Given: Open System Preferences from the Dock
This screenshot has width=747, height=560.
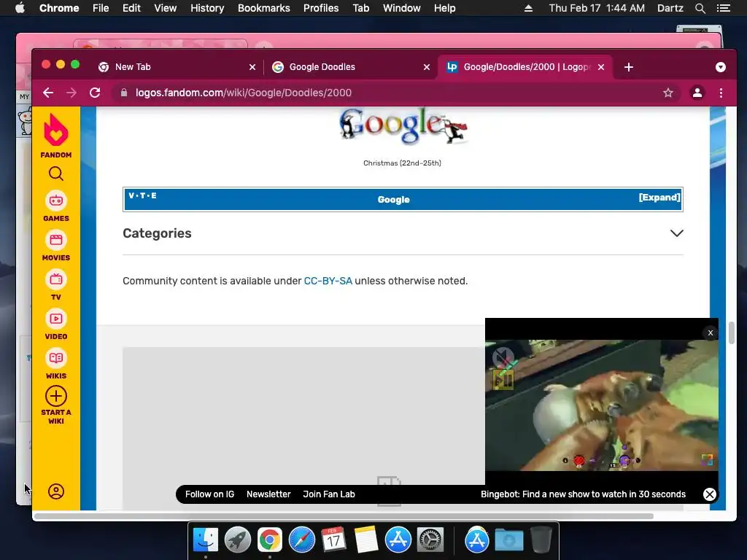Looking at the screenshot, I should pyautogui.click(x=430, y=540).
